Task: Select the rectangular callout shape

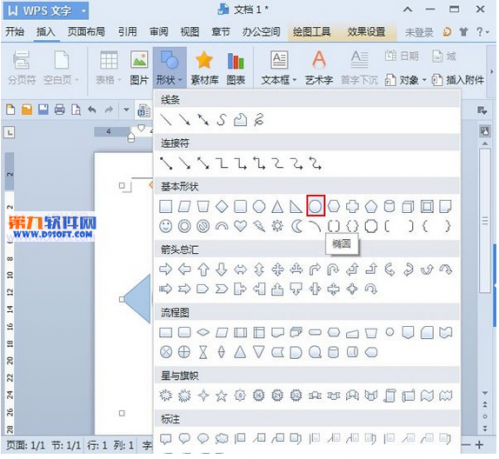Action: click(x=166, y=438)
